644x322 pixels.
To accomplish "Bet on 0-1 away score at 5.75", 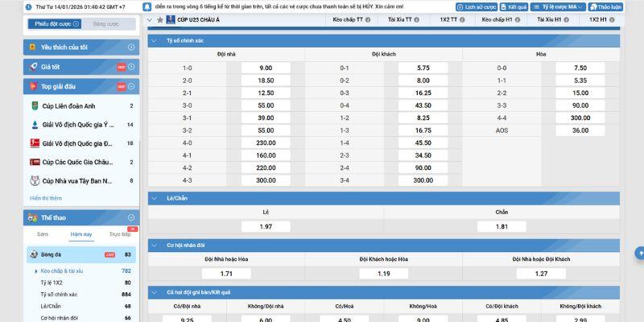I will coord(423,68).
